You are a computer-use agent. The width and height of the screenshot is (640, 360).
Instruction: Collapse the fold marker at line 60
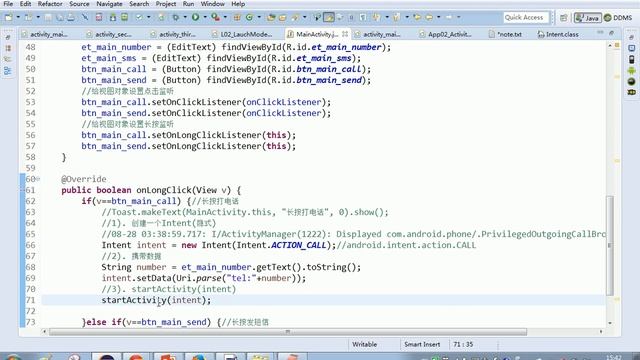38,179
